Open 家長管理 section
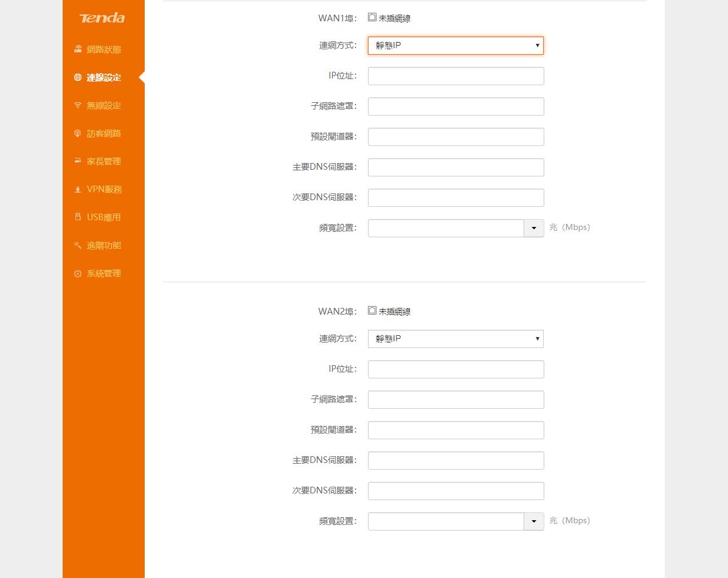Viewport: 728px width, 578px height. [103, 161]
